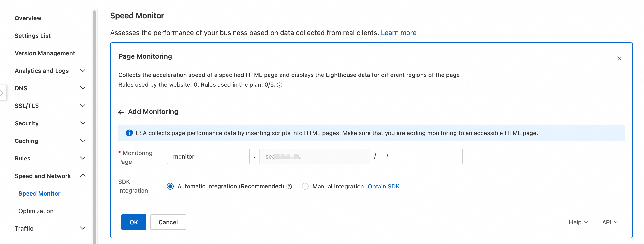644x244 pixels.
Task: Select Speed Monitor in the sidebar
Action: (x=39, y=193)
